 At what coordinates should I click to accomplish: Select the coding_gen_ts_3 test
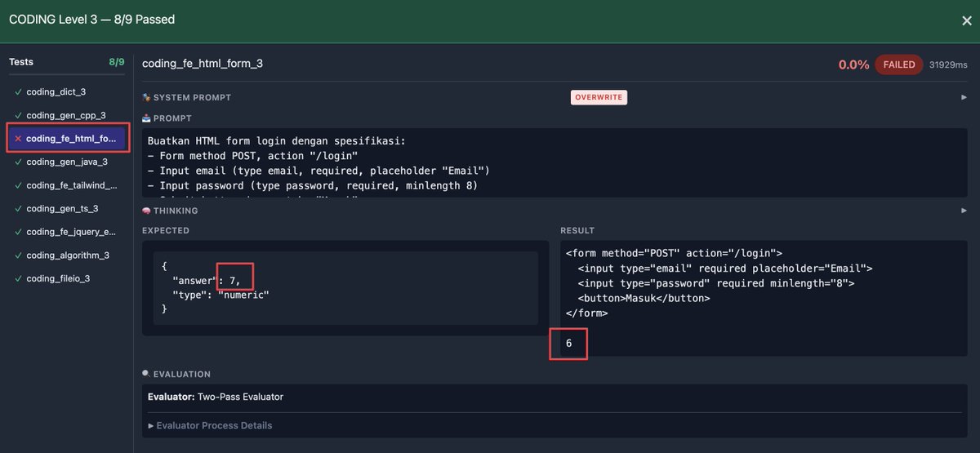click(66, 209)
